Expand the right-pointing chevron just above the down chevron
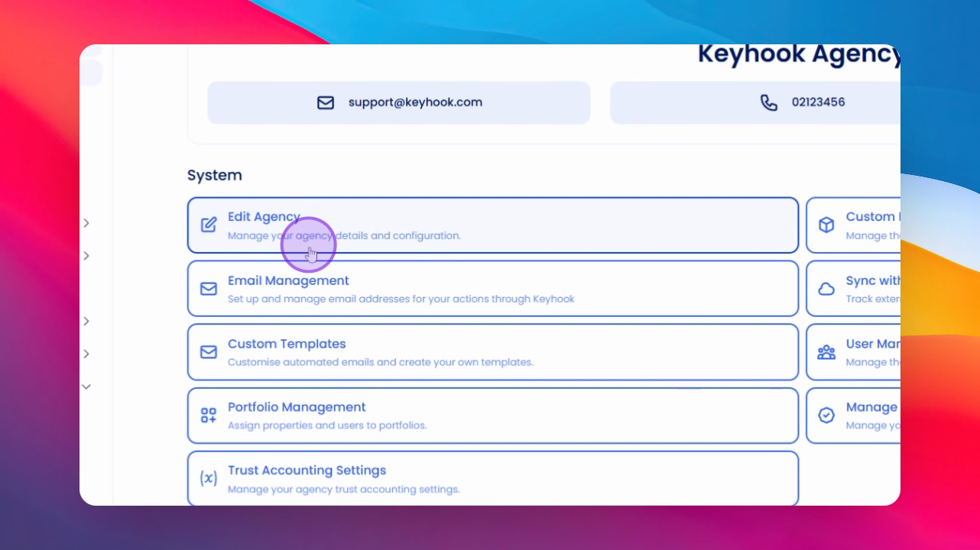The image size is (980, 550). tap(86, 354)
